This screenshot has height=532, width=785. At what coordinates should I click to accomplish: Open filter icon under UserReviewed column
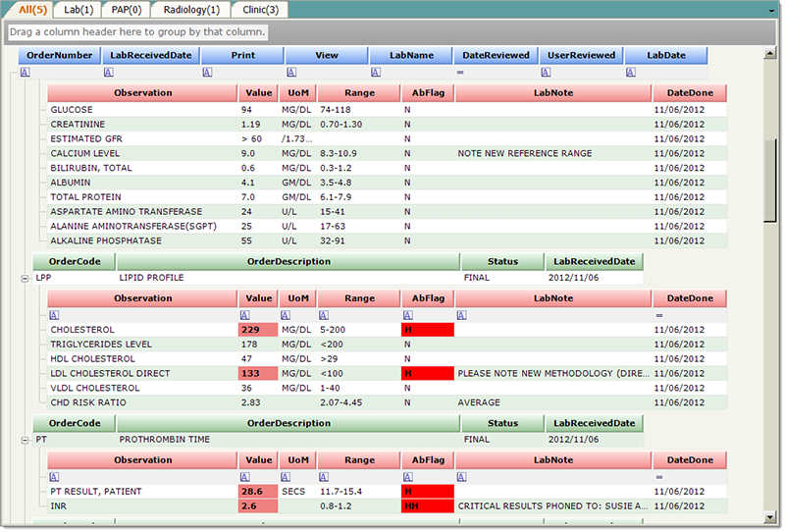point(546,72)
